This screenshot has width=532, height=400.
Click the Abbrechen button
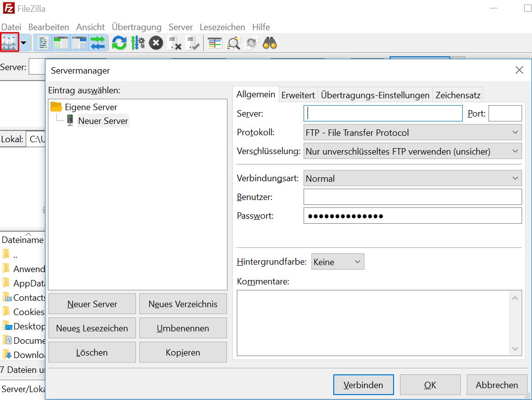pos(497,385)
